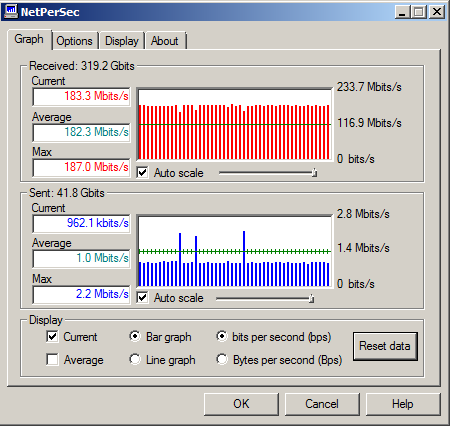The height and width of the screenshot is (426, 450).
Task: Toggle Received Auto scale checkbox
Action: (143, 173)
